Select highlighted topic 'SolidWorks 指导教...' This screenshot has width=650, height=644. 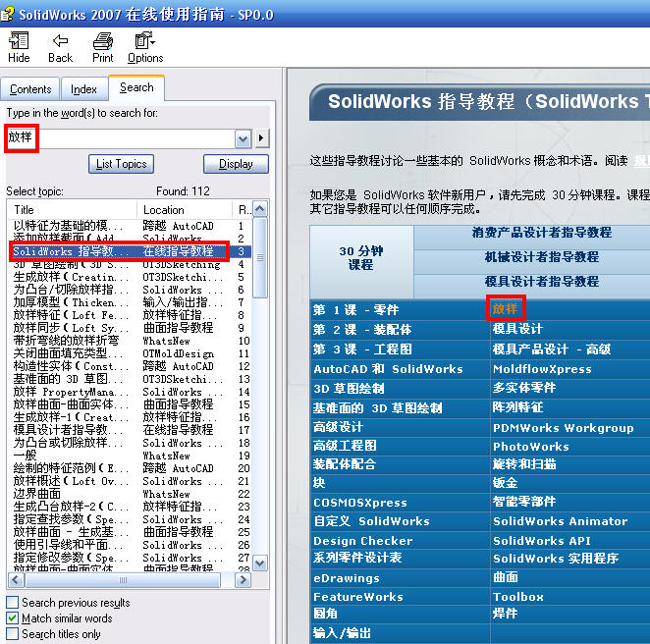pos(130,251)
